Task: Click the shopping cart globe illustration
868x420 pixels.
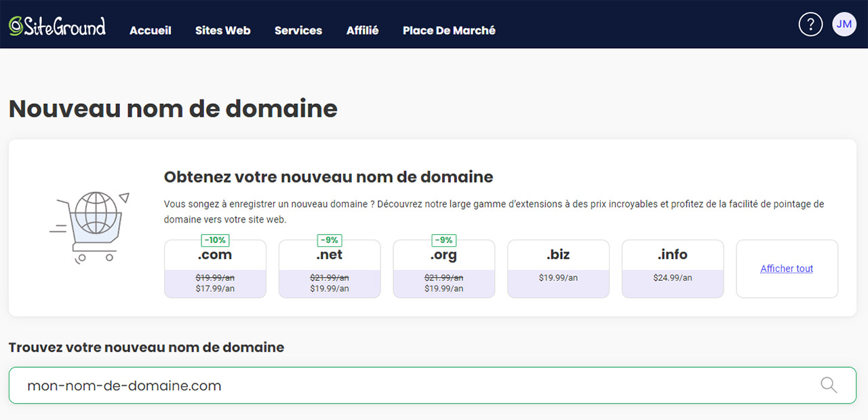Action: 90,227
